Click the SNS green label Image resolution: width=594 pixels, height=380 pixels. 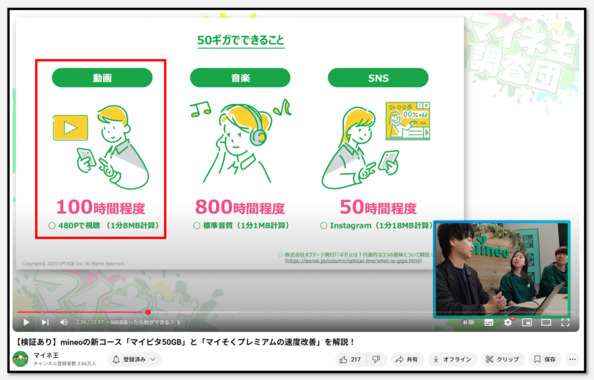point(378,78)
